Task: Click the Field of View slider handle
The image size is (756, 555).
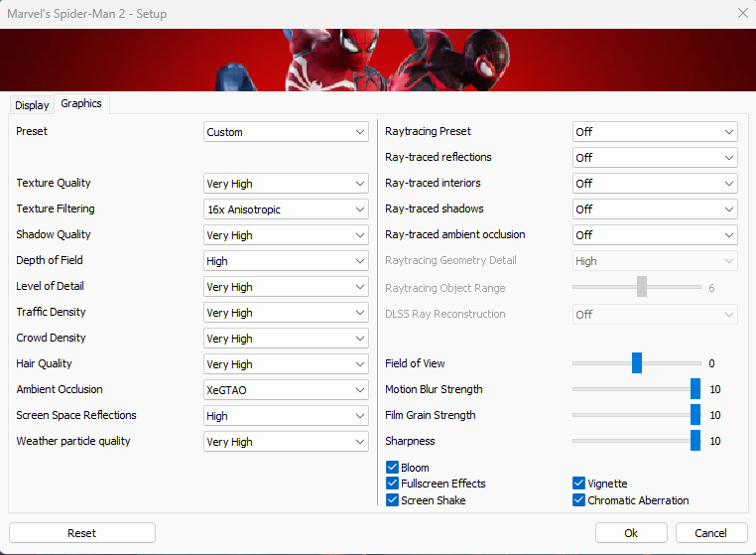Action: pos(637,363)
